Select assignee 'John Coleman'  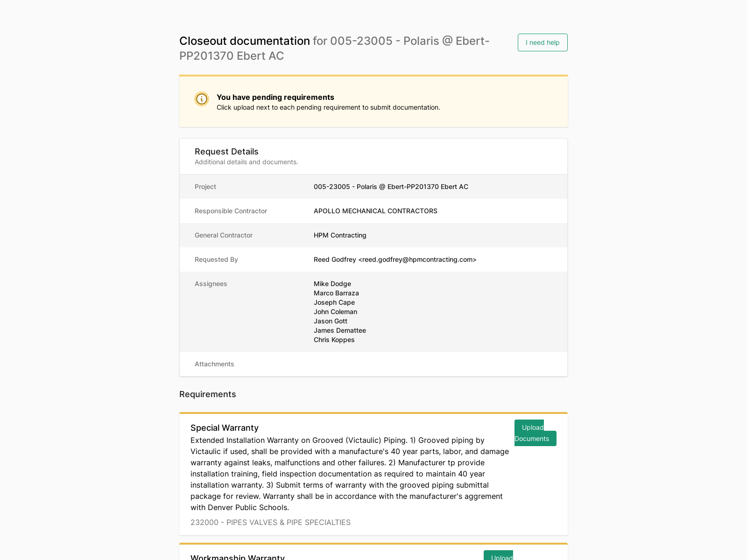point(335,312)
